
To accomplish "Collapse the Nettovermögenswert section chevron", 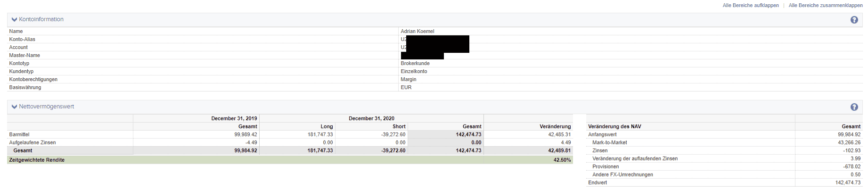I will tap(14, 107).
